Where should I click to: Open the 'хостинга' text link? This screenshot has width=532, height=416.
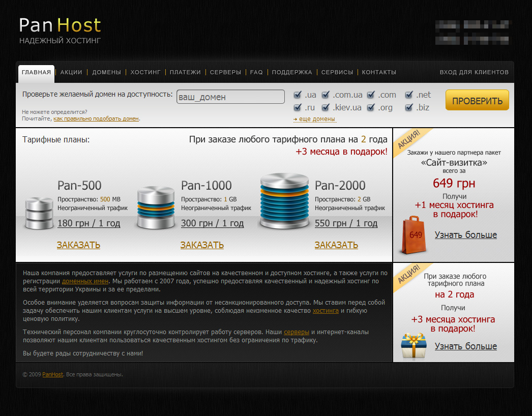(x=326, y=311)
